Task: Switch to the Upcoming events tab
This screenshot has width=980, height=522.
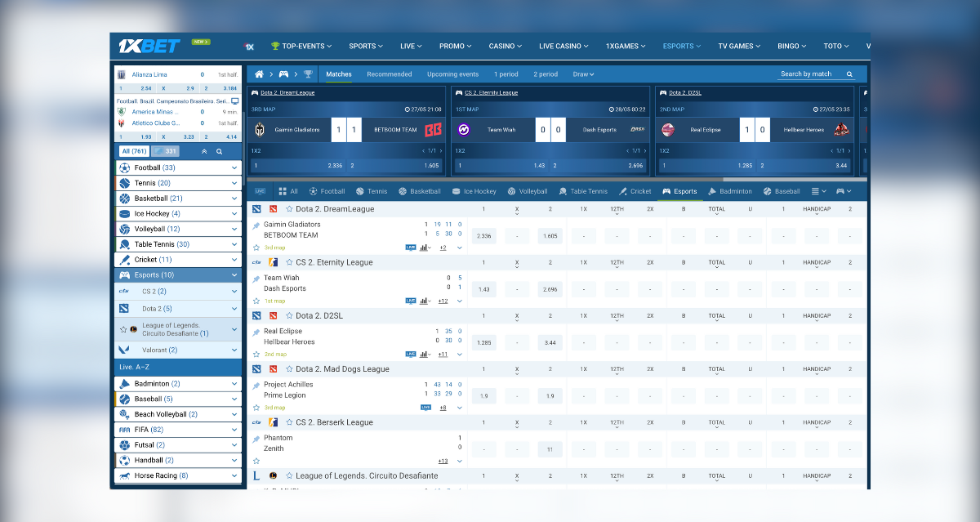Action: [x=453, y=74]
